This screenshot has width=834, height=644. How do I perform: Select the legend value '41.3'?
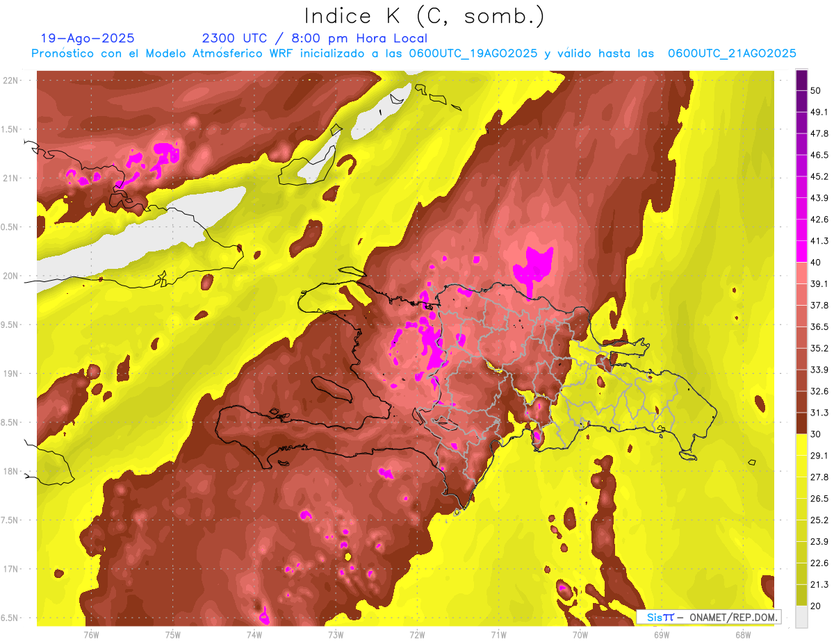click(x=819, y=242)
